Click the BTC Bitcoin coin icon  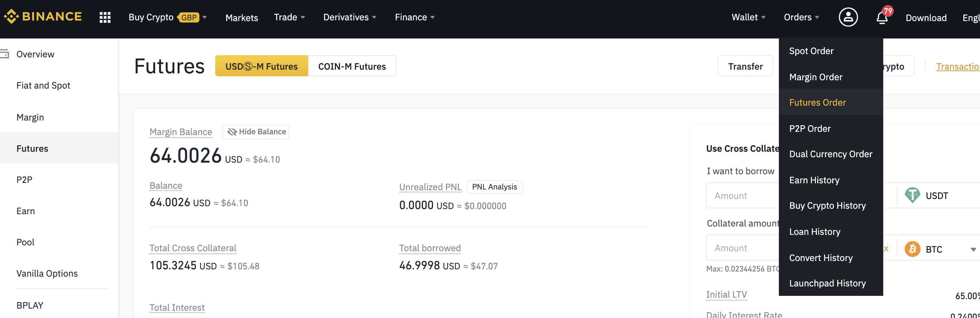point(912,249)
